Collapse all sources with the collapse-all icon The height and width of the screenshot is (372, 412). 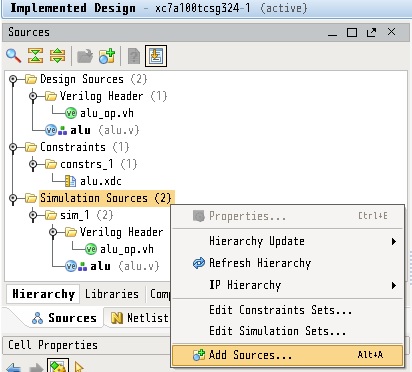(x=35, y=56)
